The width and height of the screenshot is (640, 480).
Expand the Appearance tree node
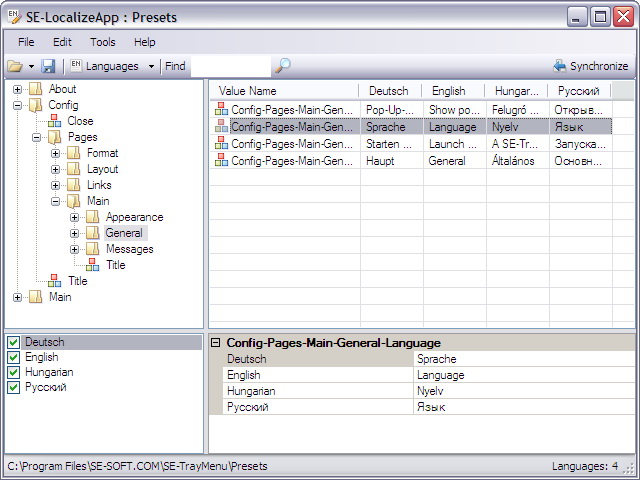coord(75,217)
